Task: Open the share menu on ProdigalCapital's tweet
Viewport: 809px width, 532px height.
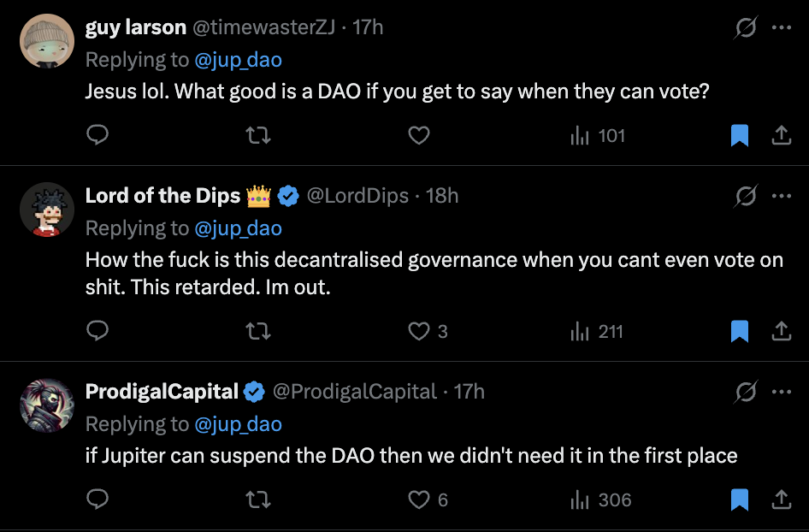Action: [x=780, y=499]
